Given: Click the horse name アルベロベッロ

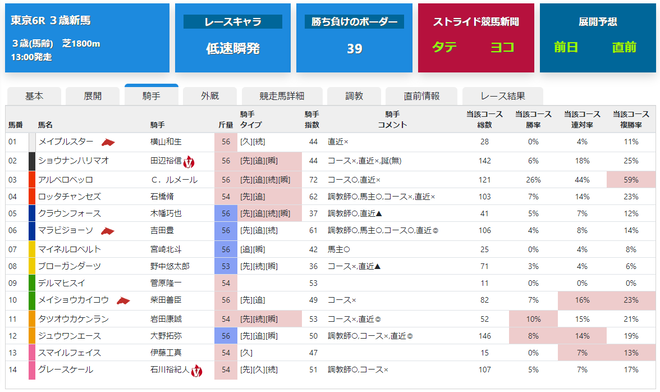Looking at the screenshot, I should point(65,180).
